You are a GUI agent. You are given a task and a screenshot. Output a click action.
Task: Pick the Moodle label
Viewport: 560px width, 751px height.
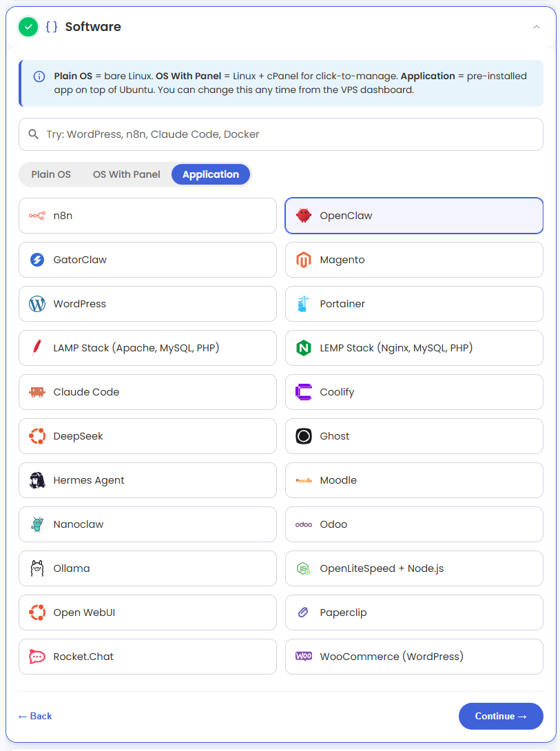click(x=338, y=480)
